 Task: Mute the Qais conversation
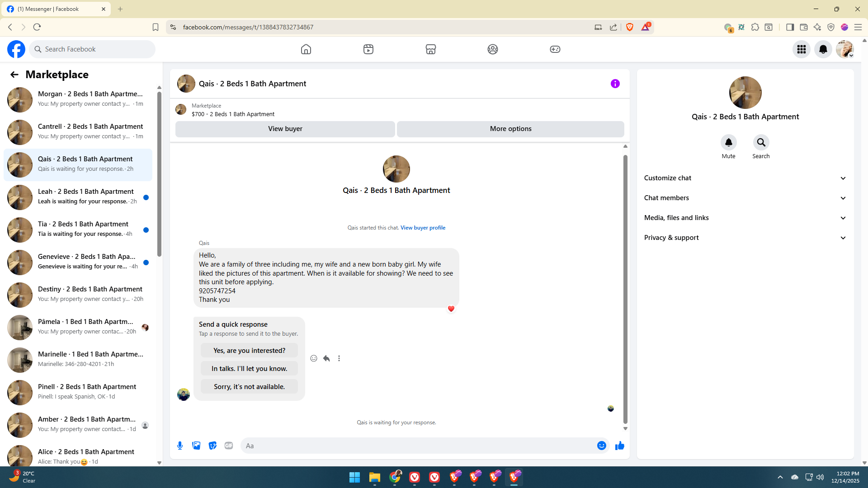tap(728, 143)
